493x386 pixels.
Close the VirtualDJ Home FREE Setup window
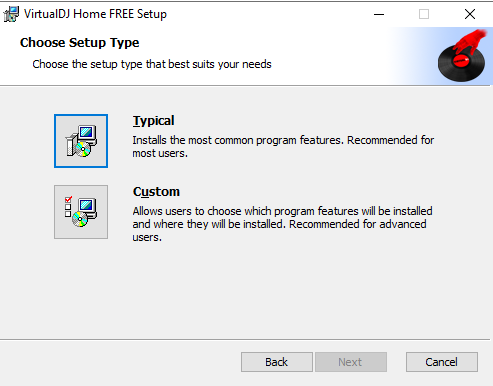tap(470, 14)
